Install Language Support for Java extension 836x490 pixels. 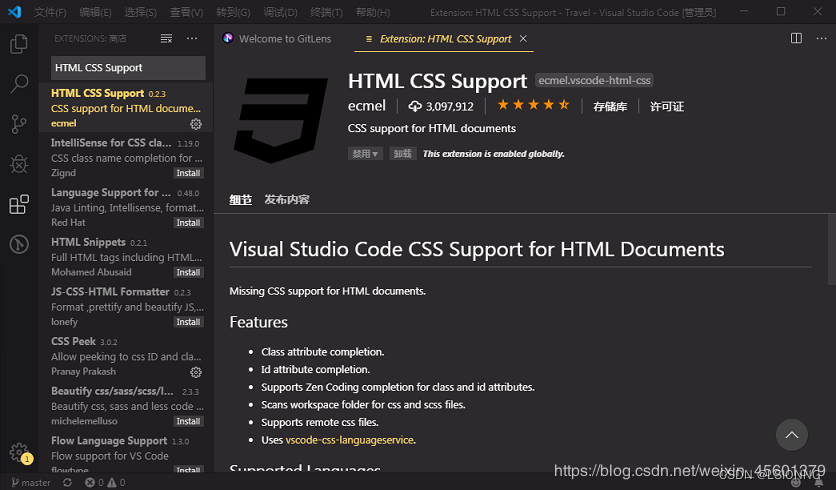click(x=188, y=222)
